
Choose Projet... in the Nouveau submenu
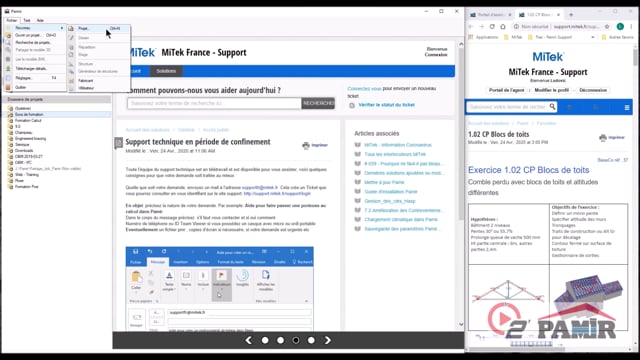click(99, 28)
